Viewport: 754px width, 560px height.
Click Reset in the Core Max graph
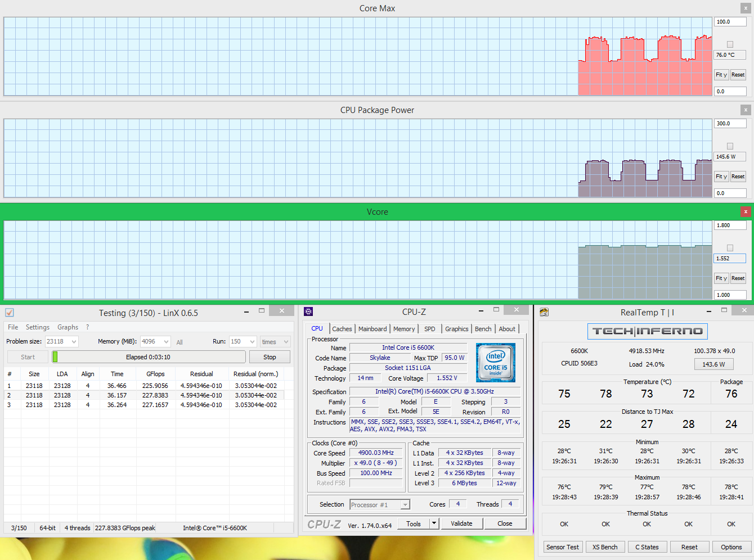pyautogui.click(x=738, y=75)
